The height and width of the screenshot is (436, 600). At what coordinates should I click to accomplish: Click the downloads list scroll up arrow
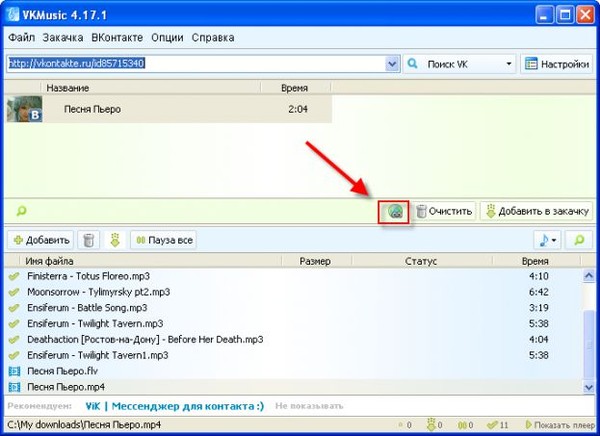pos(589,275)
